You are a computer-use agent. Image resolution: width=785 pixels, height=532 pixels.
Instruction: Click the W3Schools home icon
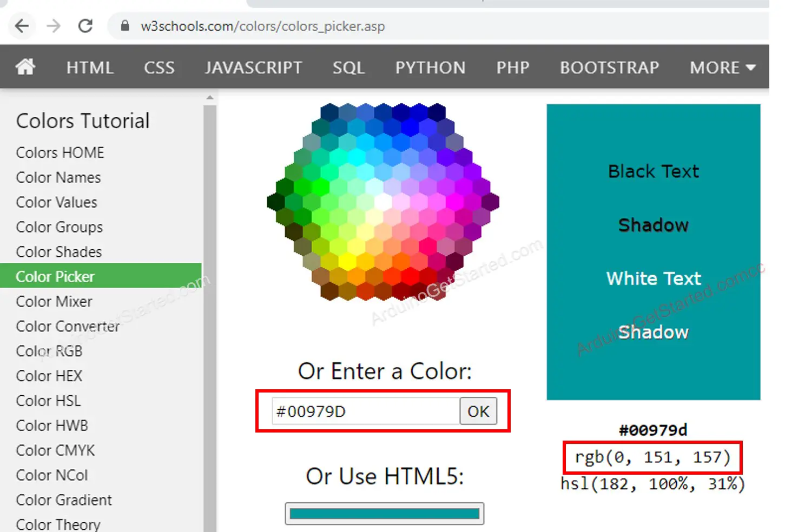coord(25,67)
